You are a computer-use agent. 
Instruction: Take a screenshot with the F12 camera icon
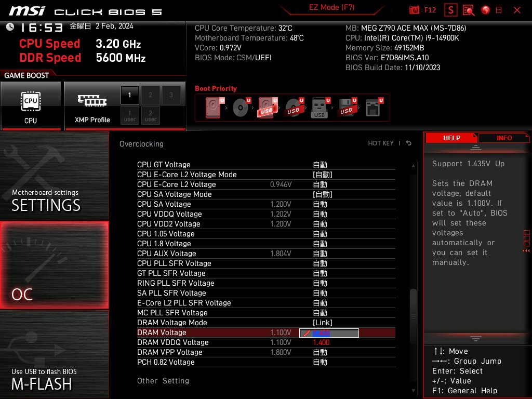click(x=414, y=10)
